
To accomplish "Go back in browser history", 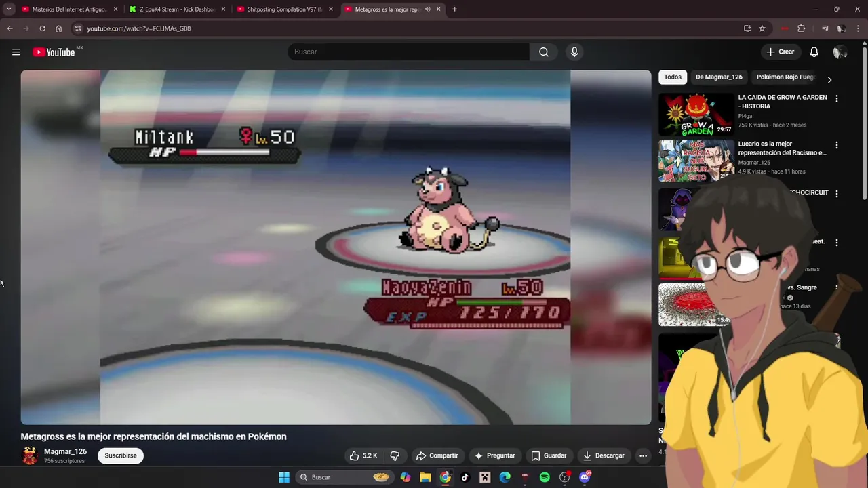I will tap(9, 28).
